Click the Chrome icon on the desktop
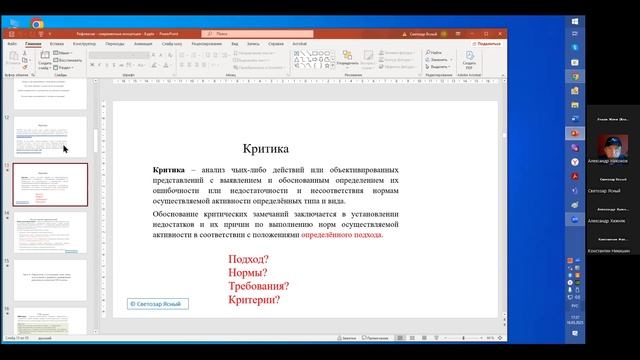Screen dimensions: 640x360 37,24
